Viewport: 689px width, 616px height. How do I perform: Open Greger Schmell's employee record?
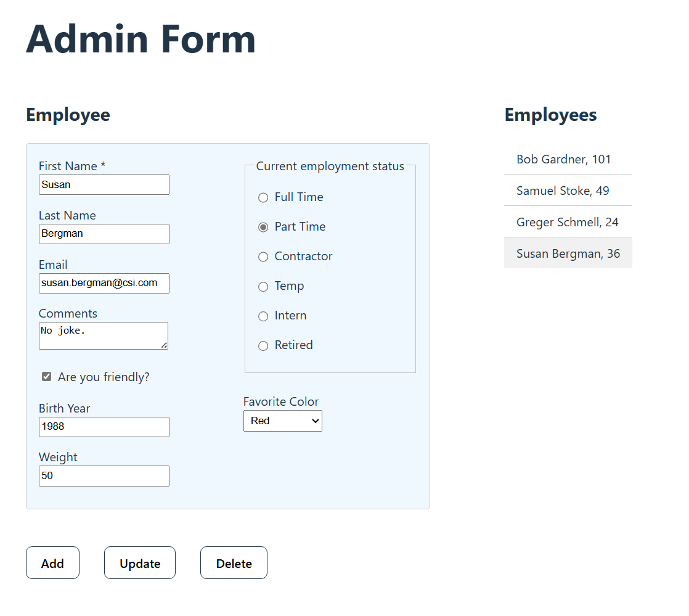568,222
